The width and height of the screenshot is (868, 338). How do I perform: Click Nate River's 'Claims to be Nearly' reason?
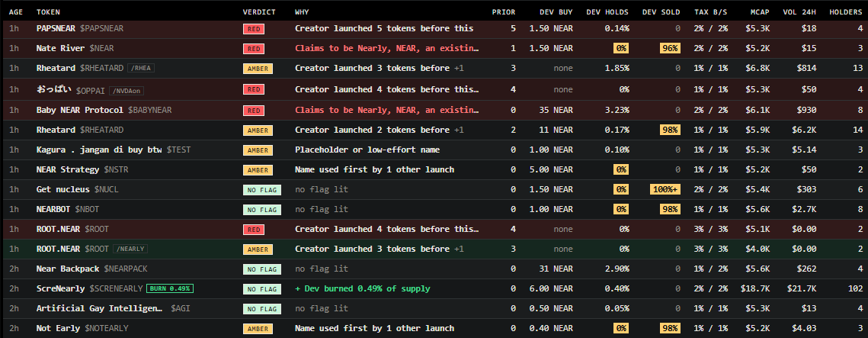tap(387, 48)
